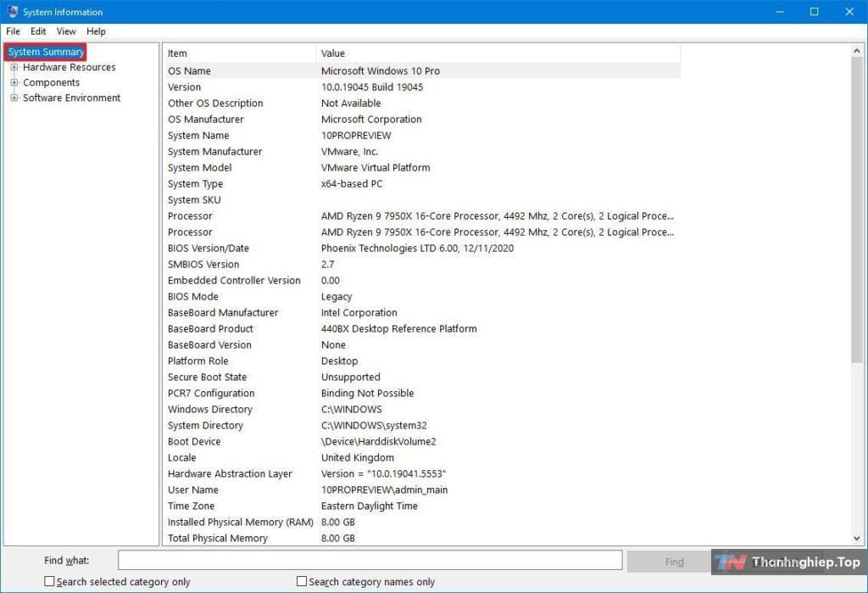The width and height of the screenshot is (868, 593).
Task: Click the VMware Virtual Platform value
Action: coord(376,167)
